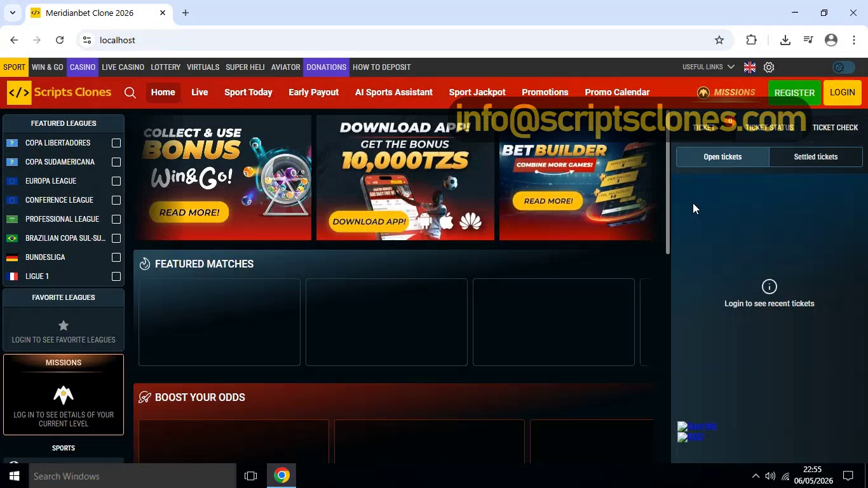Viewport: 868px width, 488px height.
Task: Open the search magnifier icon
Action: click(130, 93)
